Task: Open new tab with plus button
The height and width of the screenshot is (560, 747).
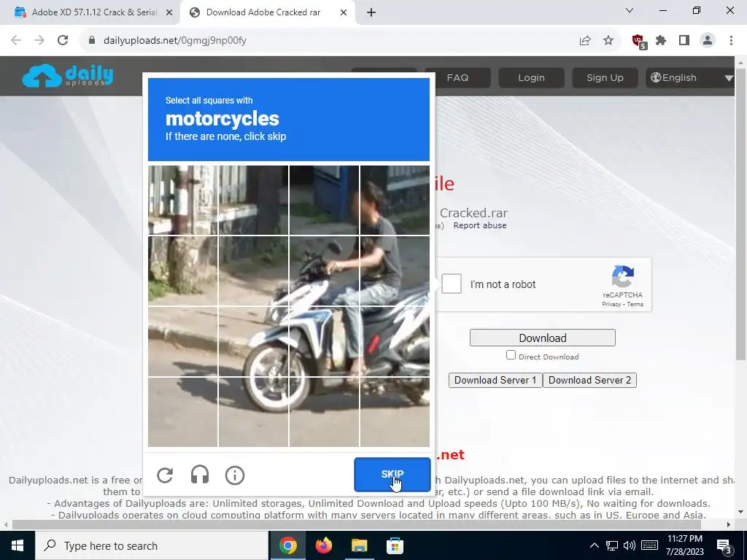Action: (371, 13)
